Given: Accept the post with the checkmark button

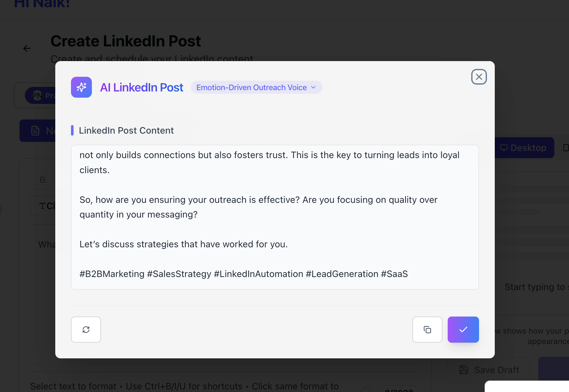Looking at the screenshot, I should click(x=463, y=330).
